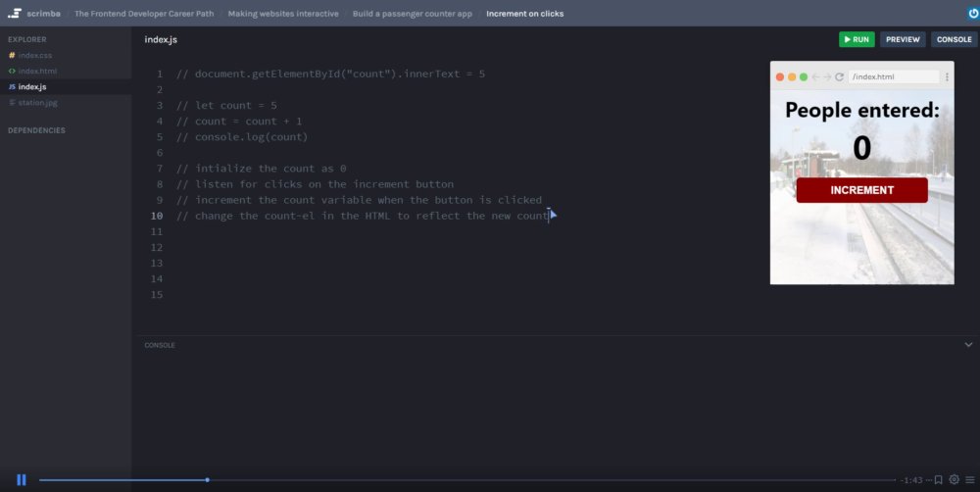Open The Frontend Developer Career Path breadcrumb

tap(144, 13)
